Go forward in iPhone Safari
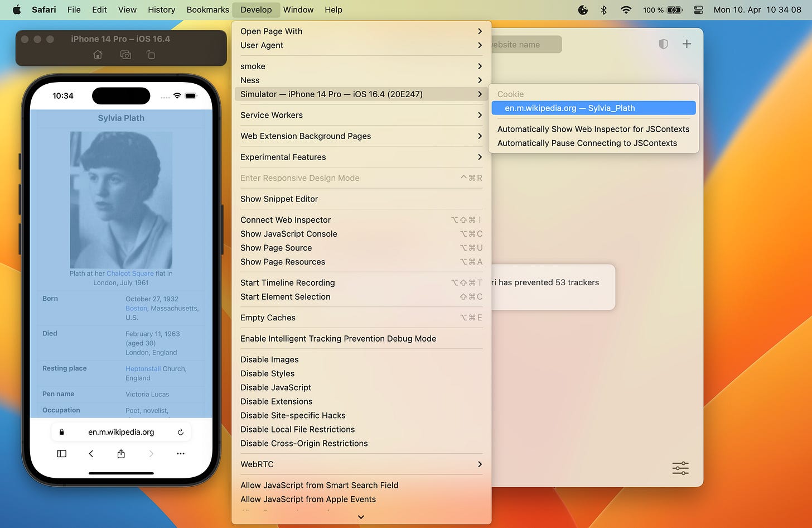 [x=151, y=454]
